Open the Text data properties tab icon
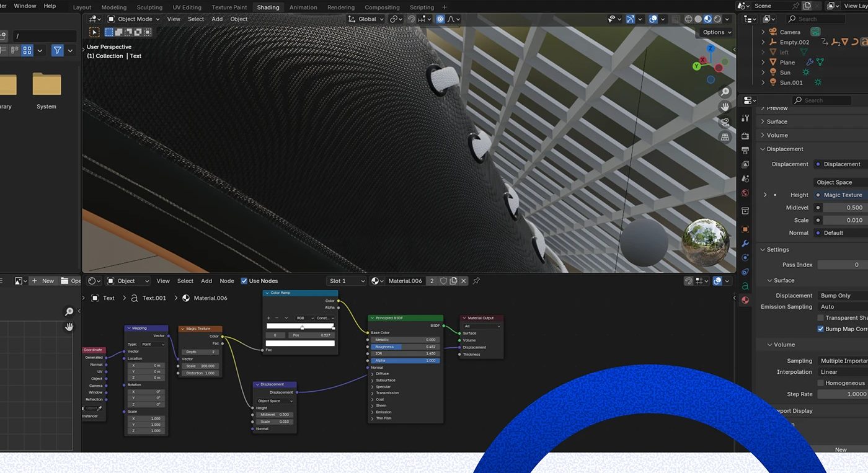This screenshot has width=868, height=473. pyautogui.click(x=745, y=286)
